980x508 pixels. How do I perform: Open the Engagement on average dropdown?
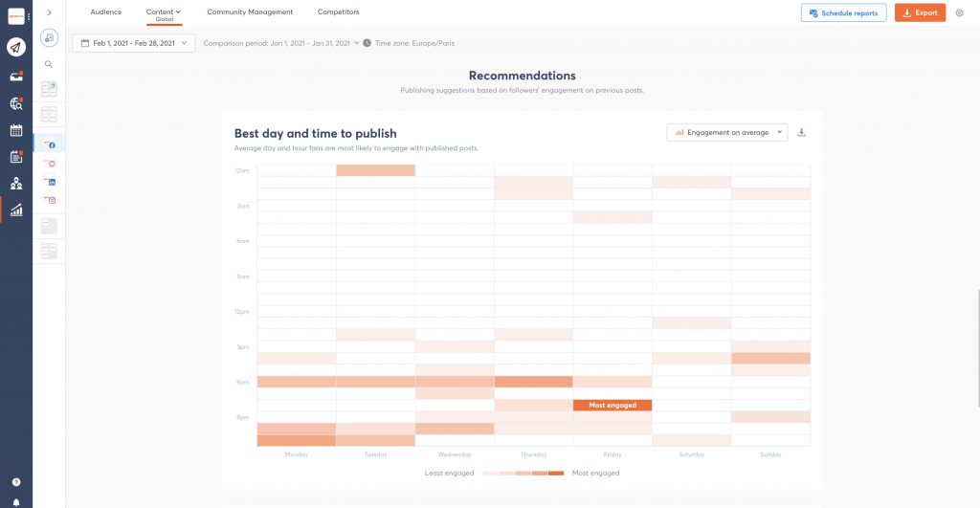(727, 132)
